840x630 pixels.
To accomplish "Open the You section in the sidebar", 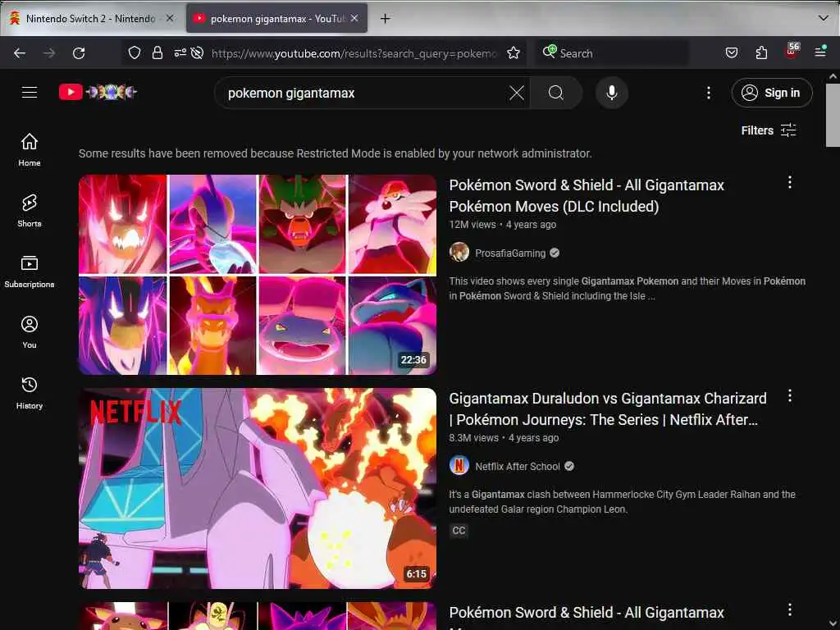I will 30,332.
